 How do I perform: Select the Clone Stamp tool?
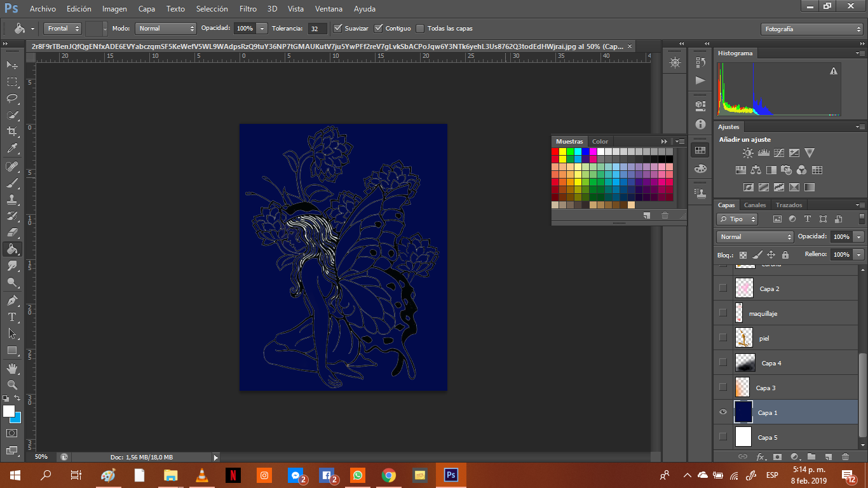click(12, 200)
